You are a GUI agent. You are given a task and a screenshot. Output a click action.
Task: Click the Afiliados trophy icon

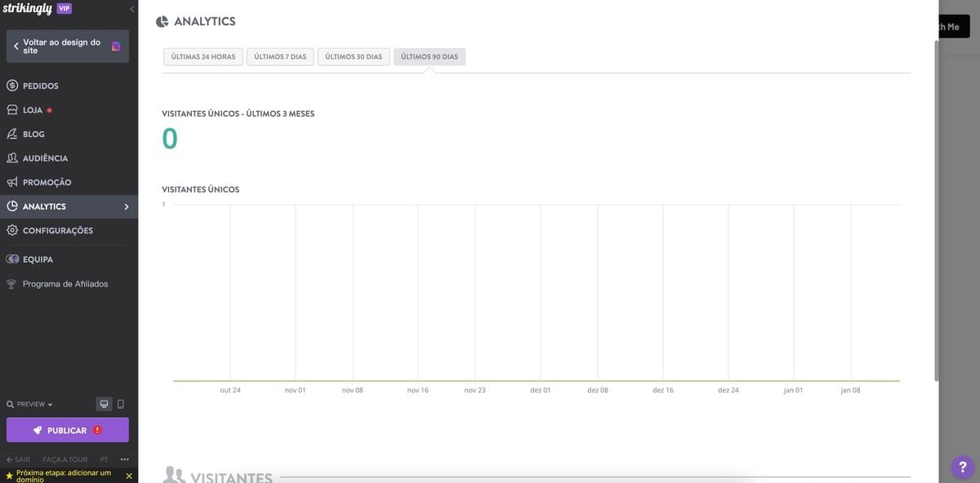(11, 284)
